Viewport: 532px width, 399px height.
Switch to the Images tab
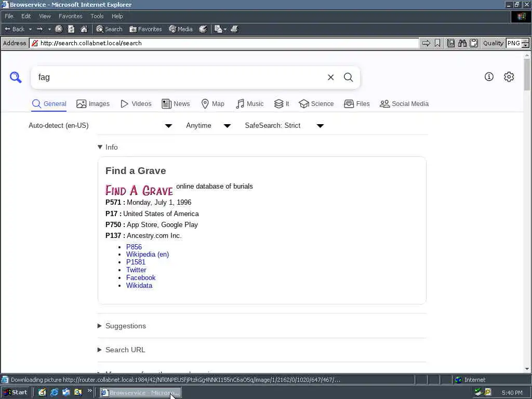pos(93,104)
